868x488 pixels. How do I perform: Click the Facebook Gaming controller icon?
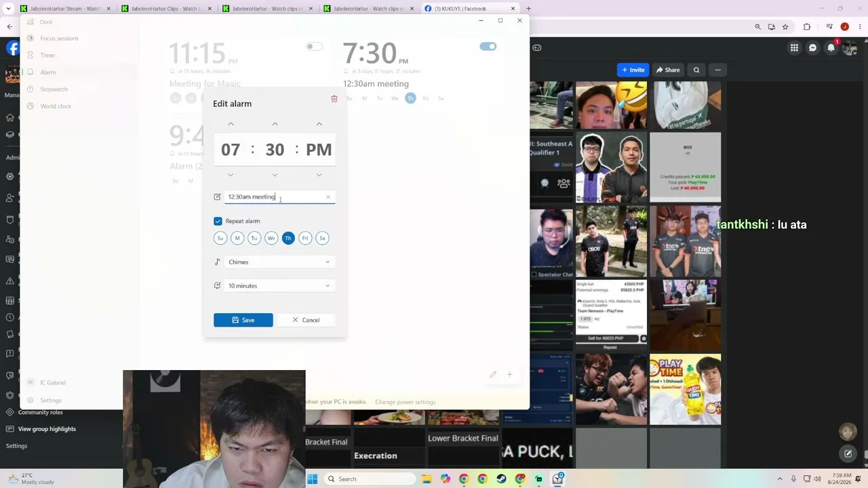tap(537, 47)
